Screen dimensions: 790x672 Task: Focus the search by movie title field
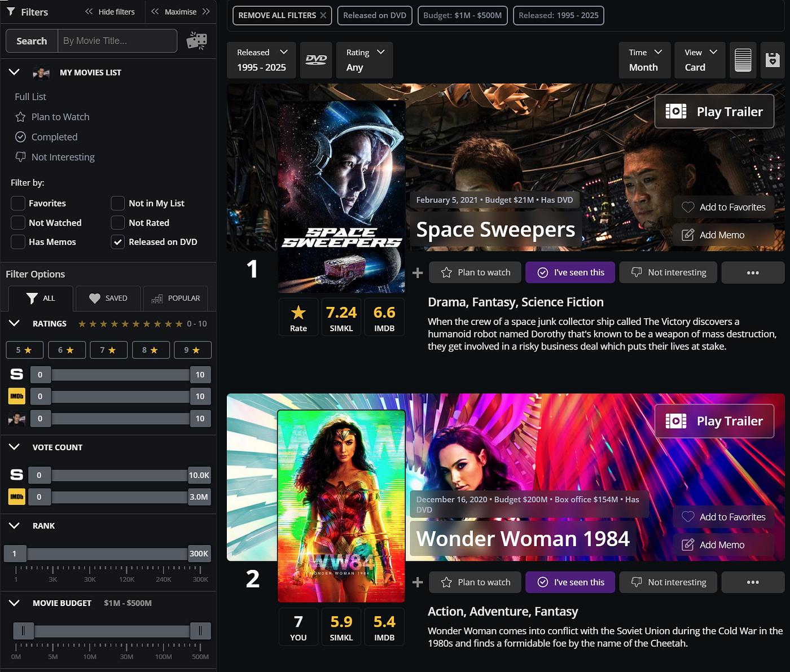(117, 41)
